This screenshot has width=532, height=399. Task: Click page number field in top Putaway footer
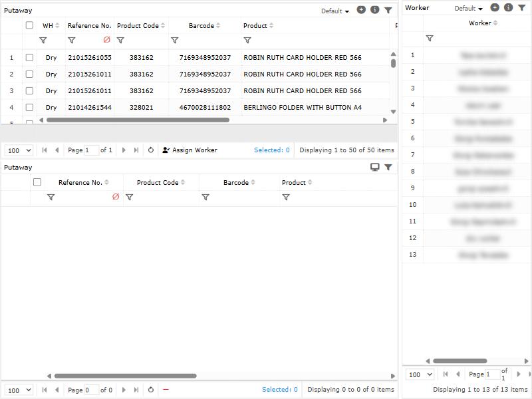pyautogui.click(x=91, y=150)
